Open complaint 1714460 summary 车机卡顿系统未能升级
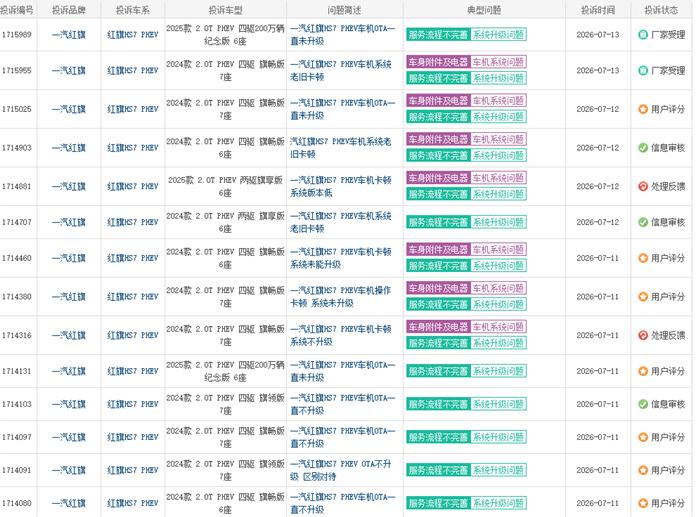700x517 pixels. (x=341, y=258)
